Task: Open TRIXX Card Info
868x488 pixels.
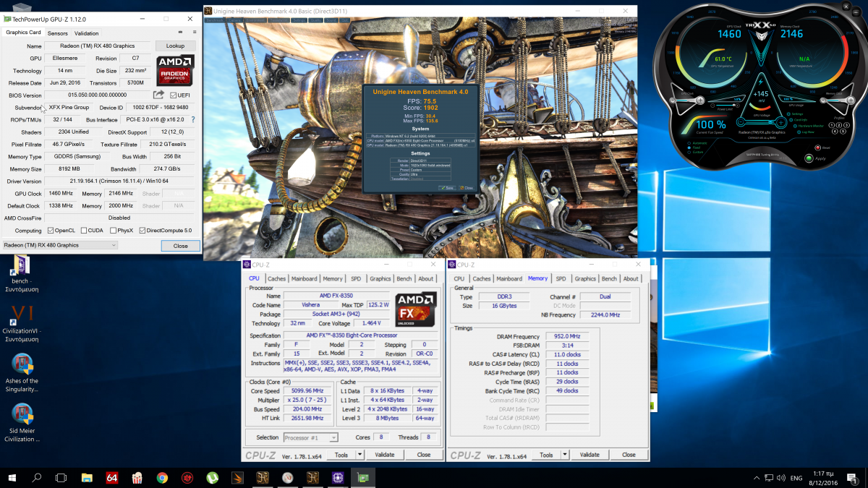Action: point(798,120)
